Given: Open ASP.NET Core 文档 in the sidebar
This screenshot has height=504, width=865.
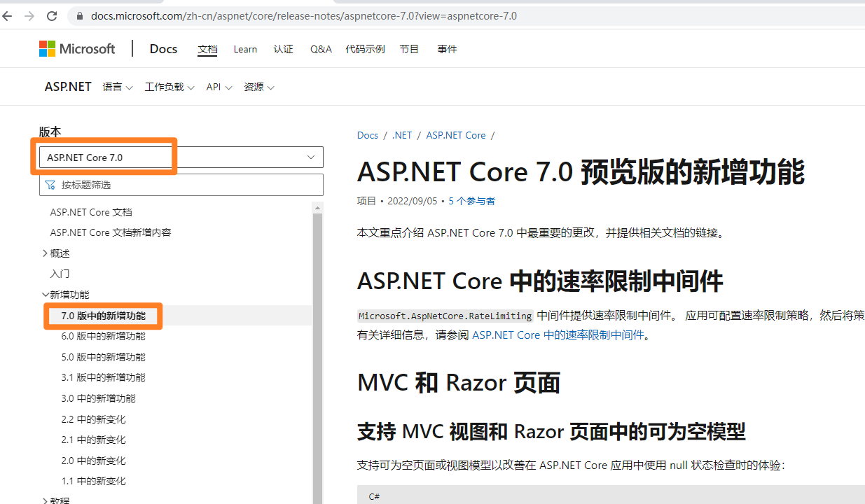Looking at the screenshot, I should click(91, 212).
